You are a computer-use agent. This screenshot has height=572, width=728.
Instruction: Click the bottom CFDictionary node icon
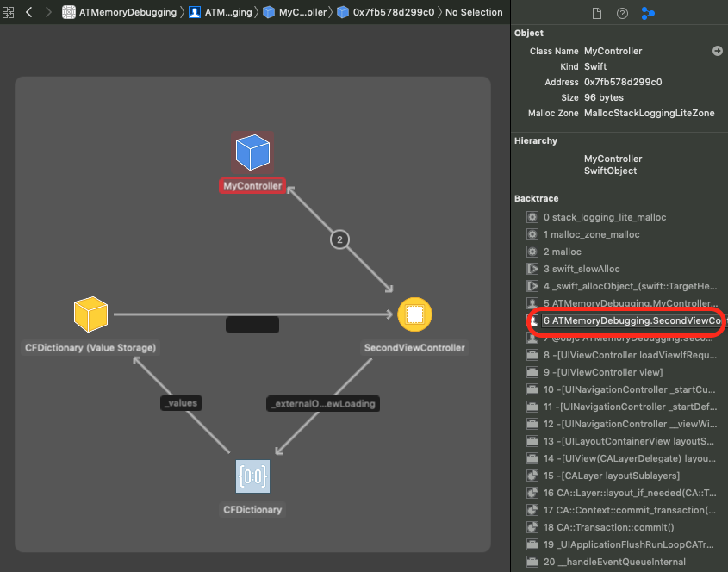252,476
